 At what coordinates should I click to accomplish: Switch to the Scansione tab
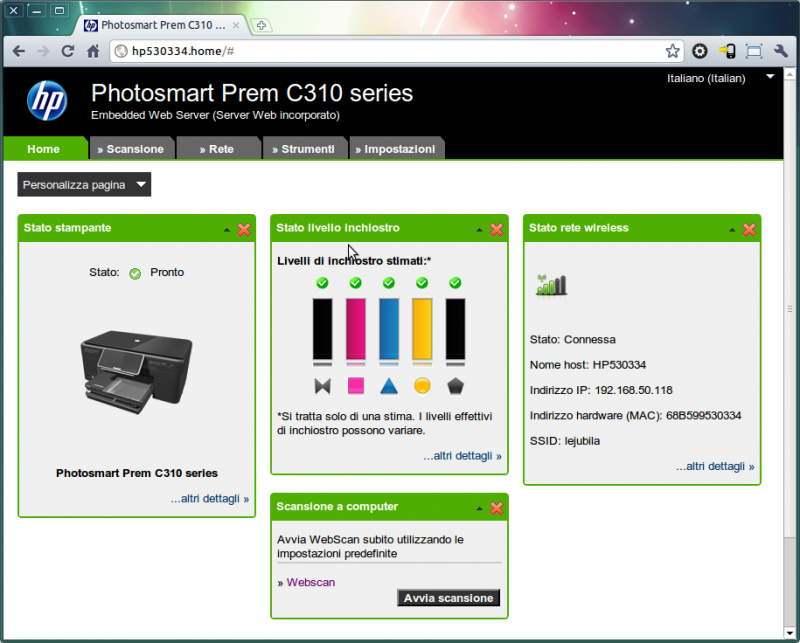[132, 149]
